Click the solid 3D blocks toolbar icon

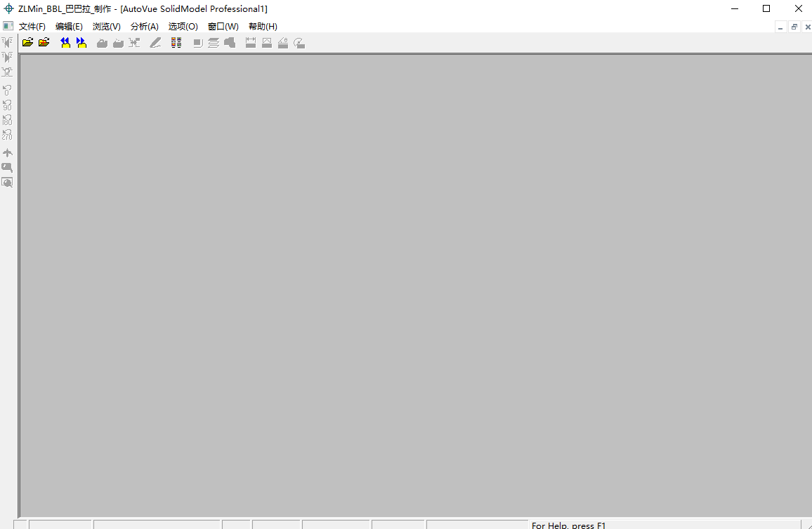230,43
